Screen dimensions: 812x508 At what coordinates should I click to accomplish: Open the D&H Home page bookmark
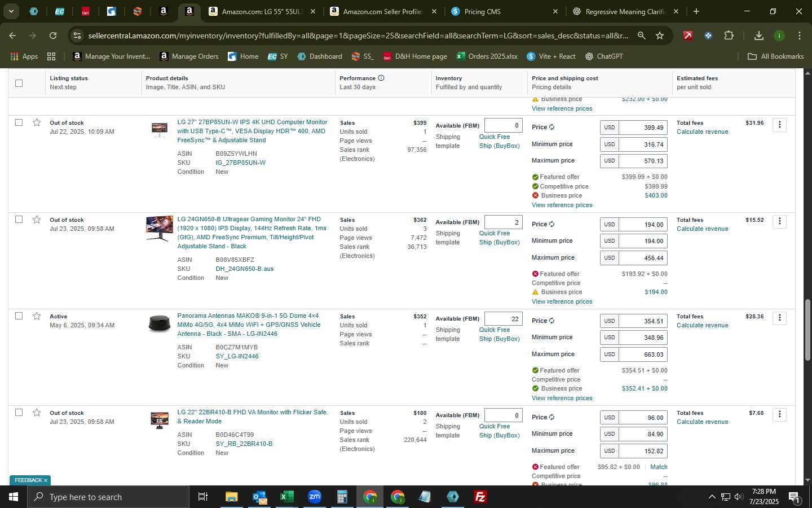tap(414, 56)
